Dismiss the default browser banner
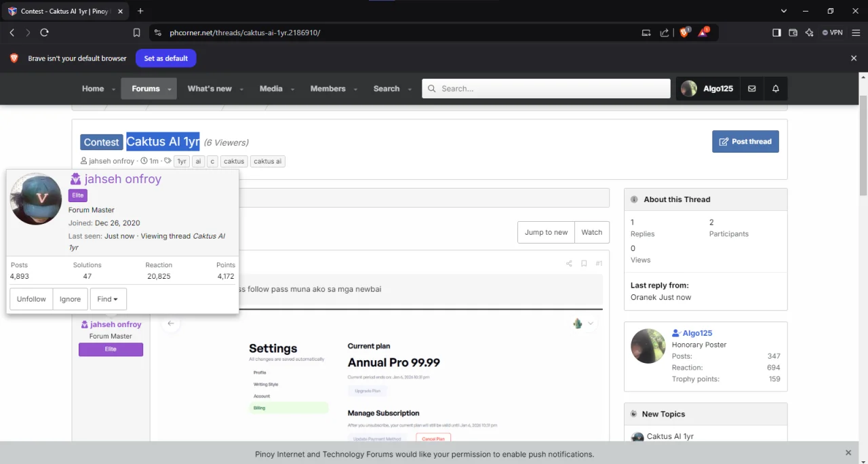This screenshot has width=868, height=464. 854,58
